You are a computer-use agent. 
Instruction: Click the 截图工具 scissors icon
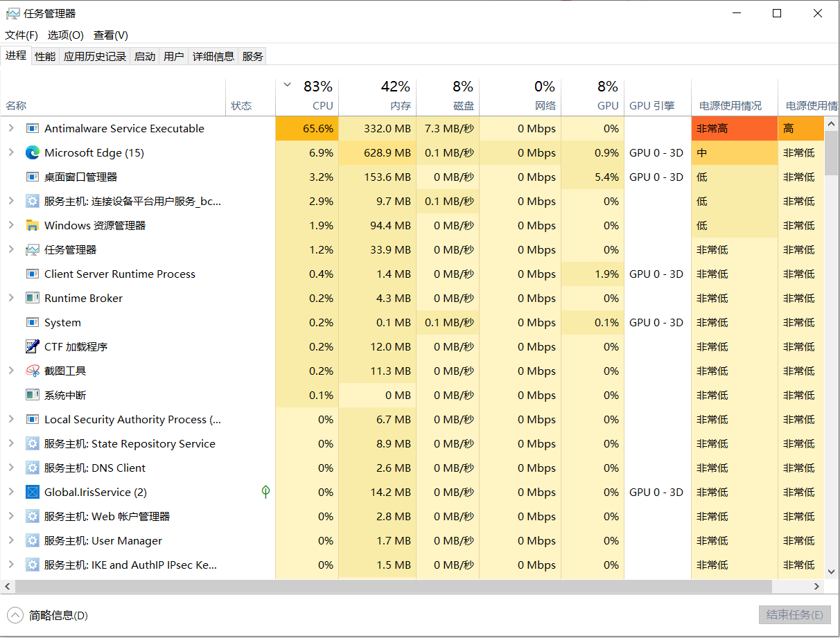(x=32, y=371)
